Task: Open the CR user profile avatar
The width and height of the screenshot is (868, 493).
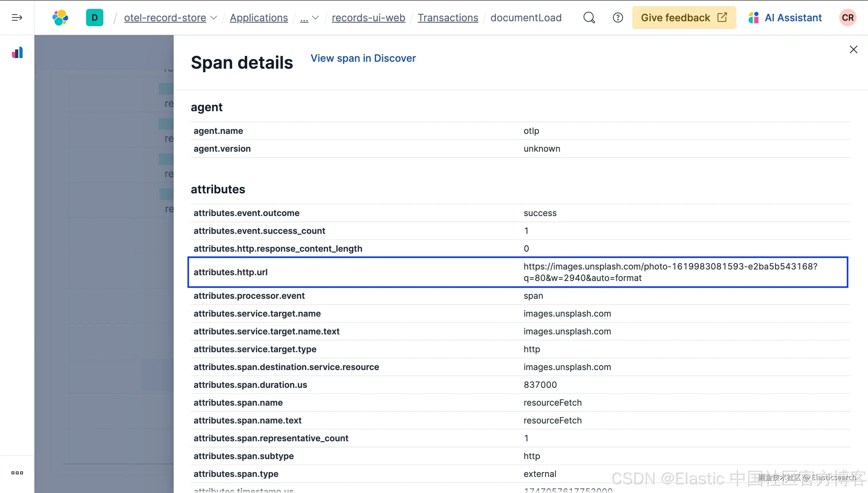Action: 847,18
